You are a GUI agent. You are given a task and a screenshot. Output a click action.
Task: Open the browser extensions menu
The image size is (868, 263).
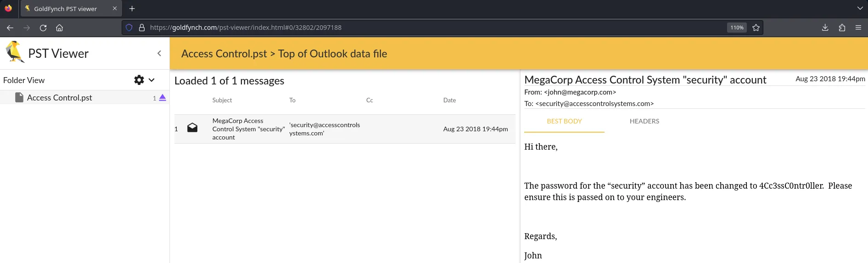click(842, 28)
